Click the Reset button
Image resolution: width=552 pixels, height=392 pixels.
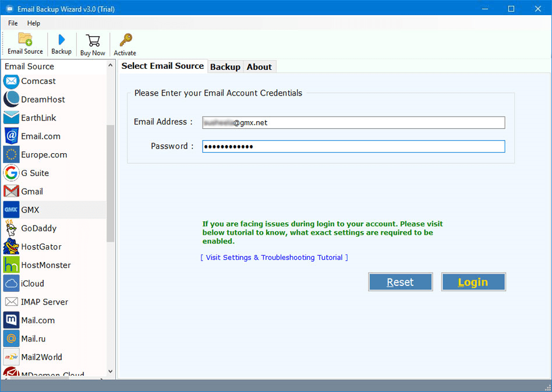pos(400,282)
